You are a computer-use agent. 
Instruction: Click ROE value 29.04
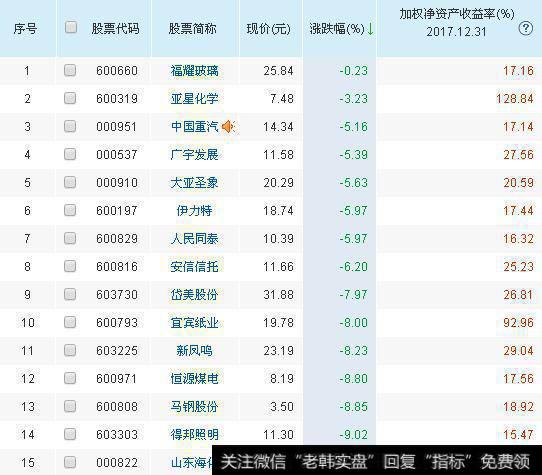[518, 351]
